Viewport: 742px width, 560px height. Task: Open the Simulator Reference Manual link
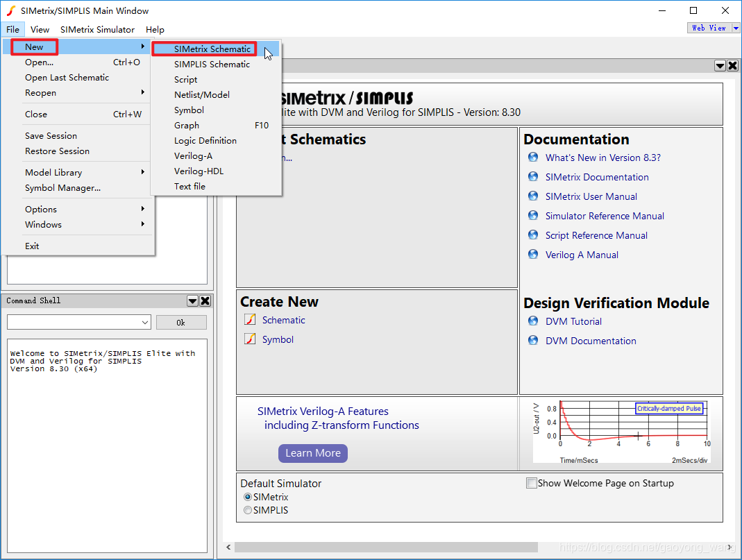click(605, 216)
